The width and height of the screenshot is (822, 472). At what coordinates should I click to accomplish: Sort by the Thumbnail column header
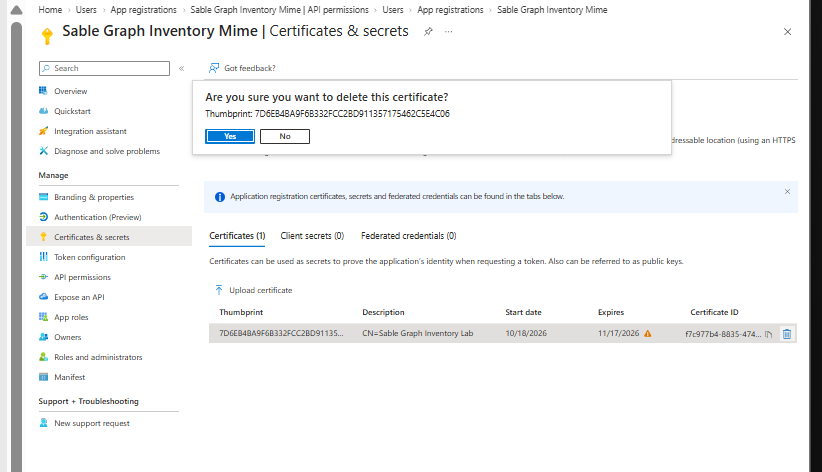[241, 312]
